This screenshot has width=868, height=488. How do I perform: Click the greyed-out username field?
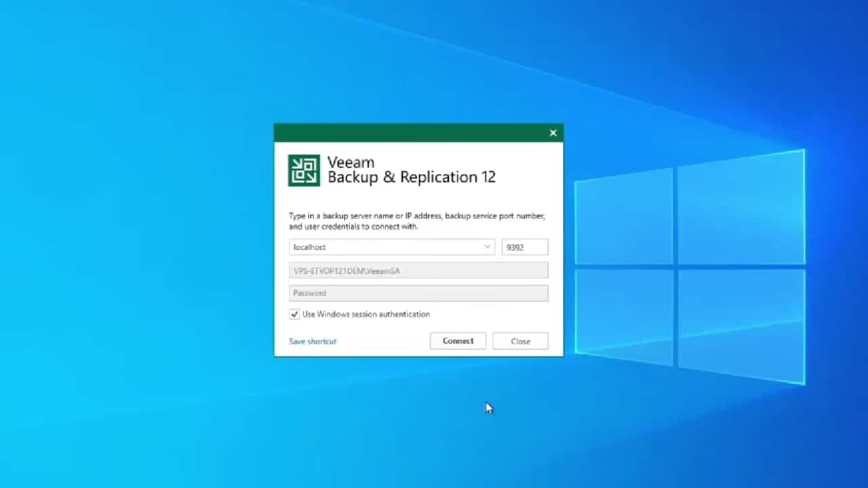pyautogui.click(x=418, y=271)
